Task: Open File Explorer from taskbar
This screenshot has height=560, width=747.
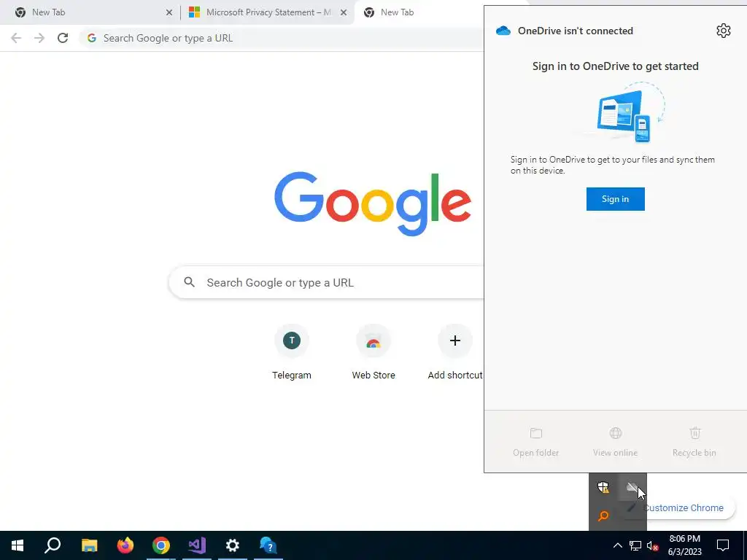Action: click(x=89, y=545)
